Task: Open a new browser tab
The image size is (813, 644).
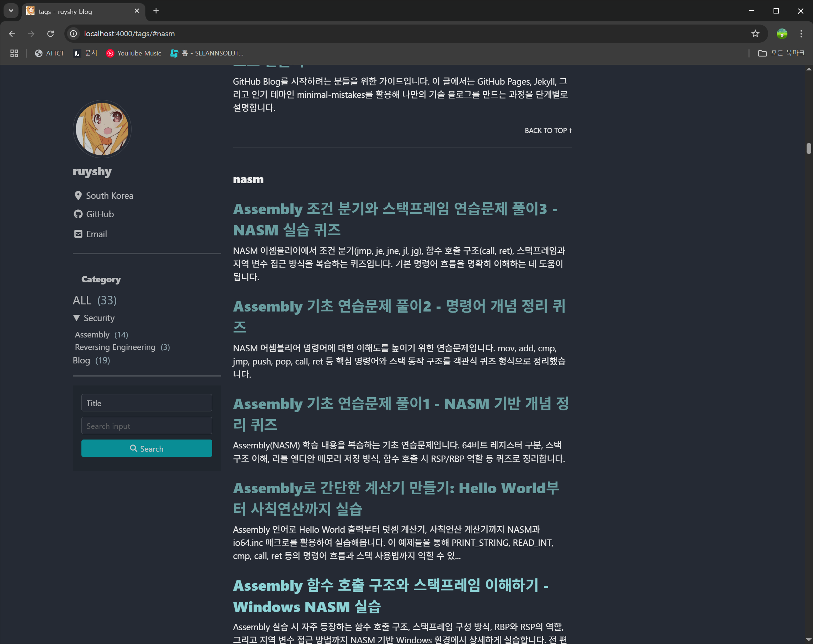Action: click(156, 11)
